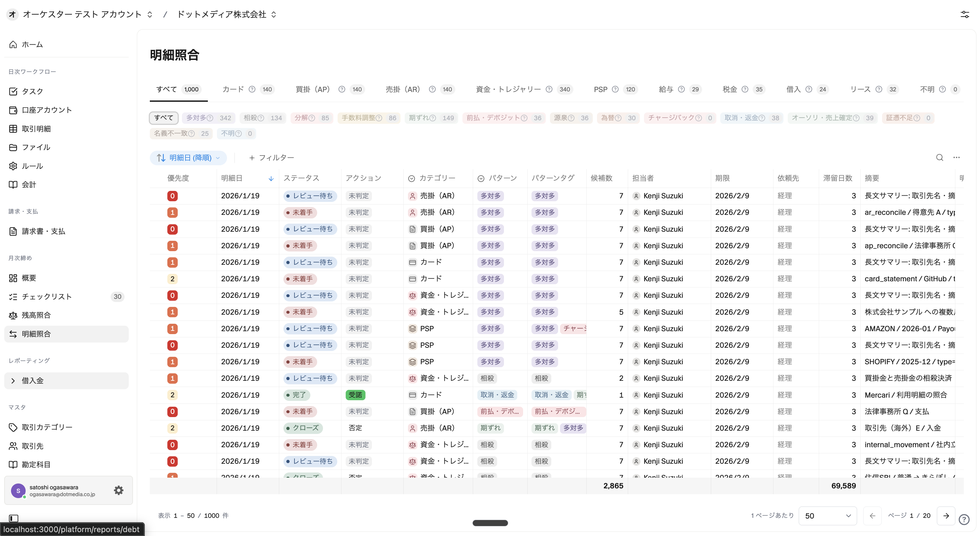Click the help icon next to PSP tab
Viewport: 980px width, 536px height.
tap(615, 89)
